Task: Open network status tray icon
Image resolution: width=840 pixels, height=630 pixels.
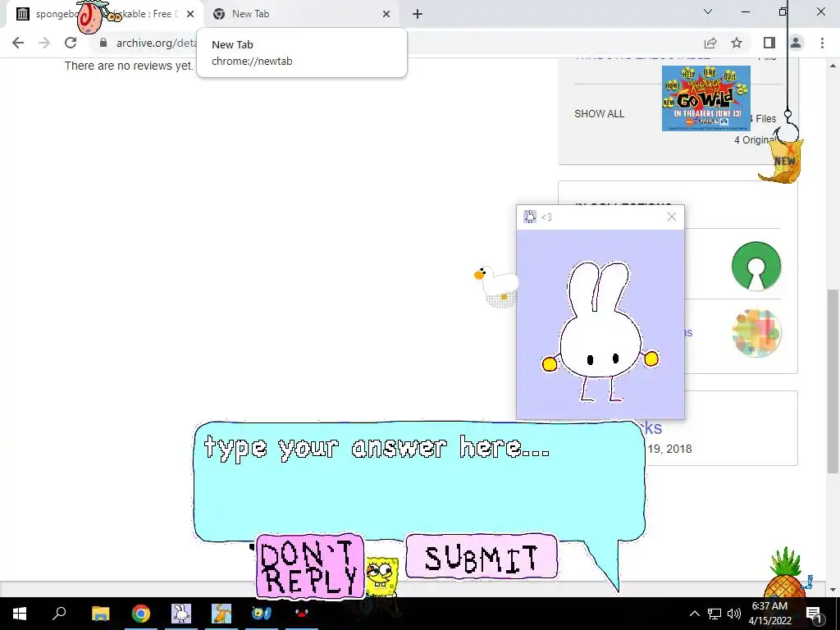Action: click(x=714, y=614)
